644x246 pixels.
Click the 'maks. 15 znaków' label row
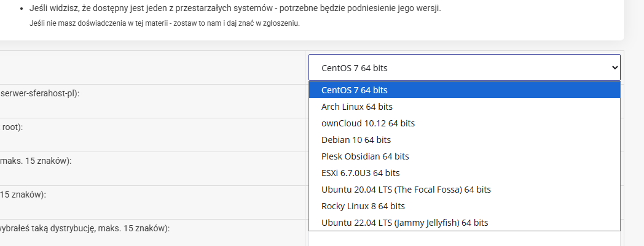[36, 161]
